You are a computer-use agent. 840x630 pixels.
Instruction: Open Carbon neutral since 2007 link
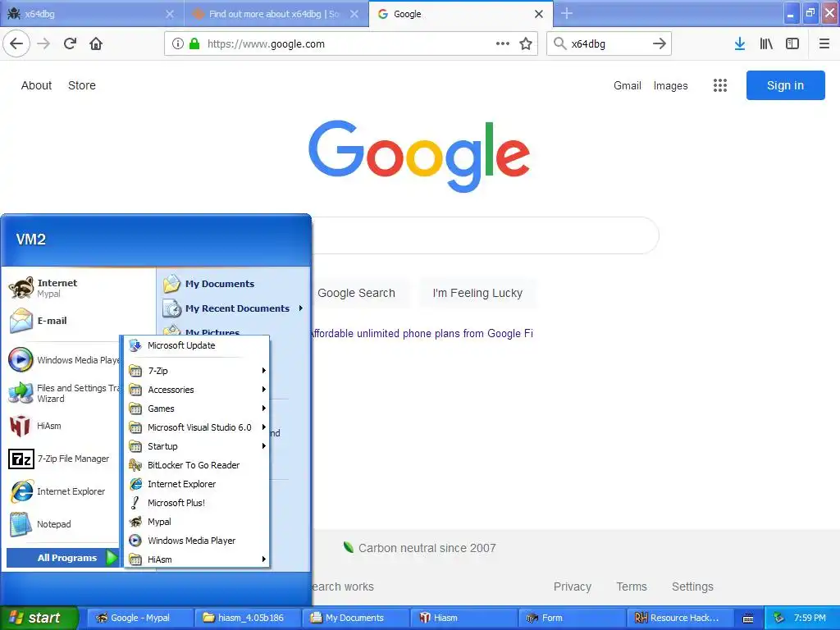[x=420, y=548]
